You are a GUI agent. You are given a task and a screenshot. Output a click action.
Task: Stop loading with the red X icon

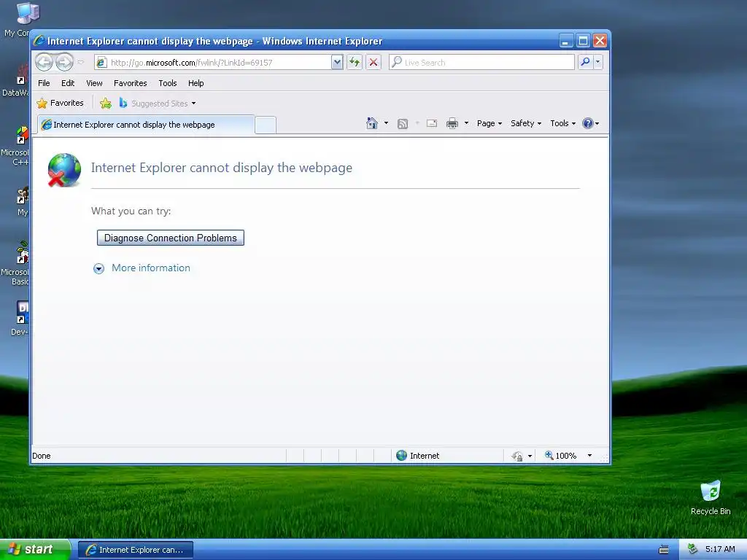[373, 62]
